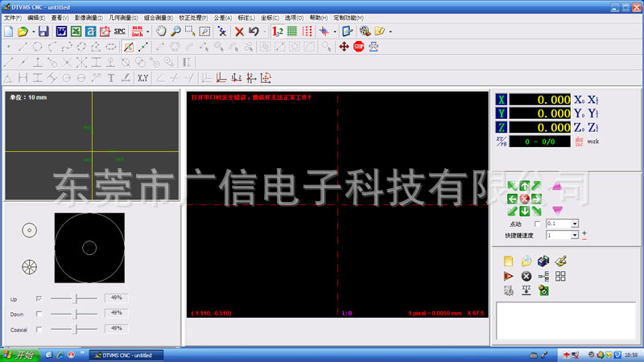This screenshot has width=644, height=362.
Task: Enable the Down light checkbox
Action: point(39,313)
